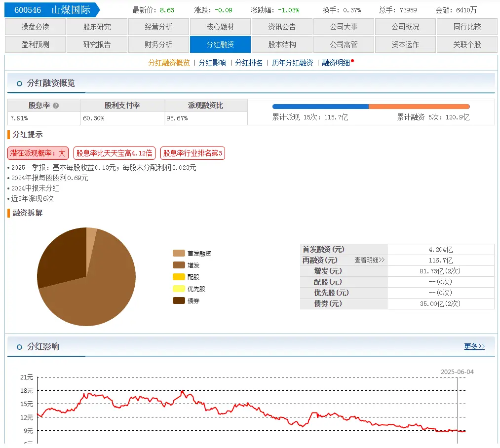This screenshot has height=448, width=500.
Task: Click the 配股 yellow legend swatch
Action: [179, 277]
